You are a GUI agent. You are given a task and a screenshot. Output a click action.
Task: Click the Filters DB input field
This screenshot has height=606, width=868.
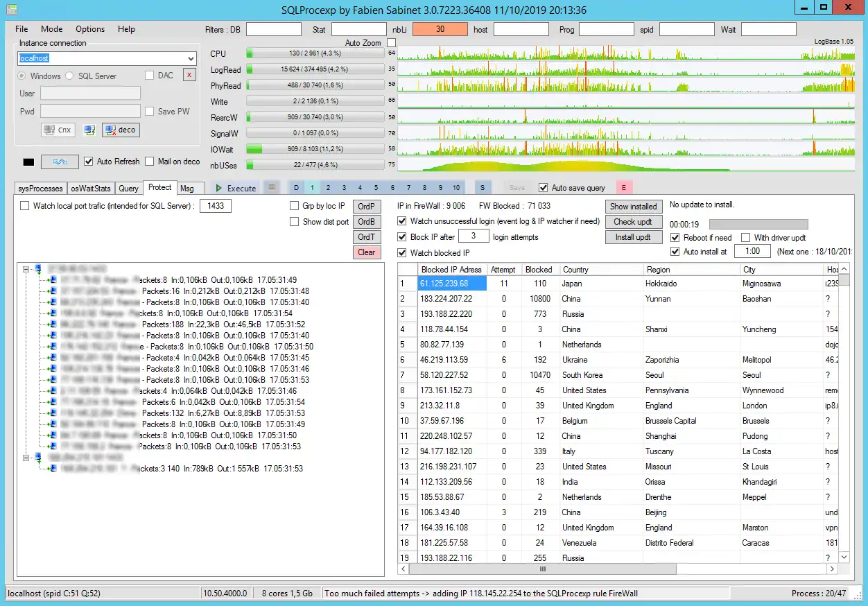pyautogui.click(x=274, y=29)
